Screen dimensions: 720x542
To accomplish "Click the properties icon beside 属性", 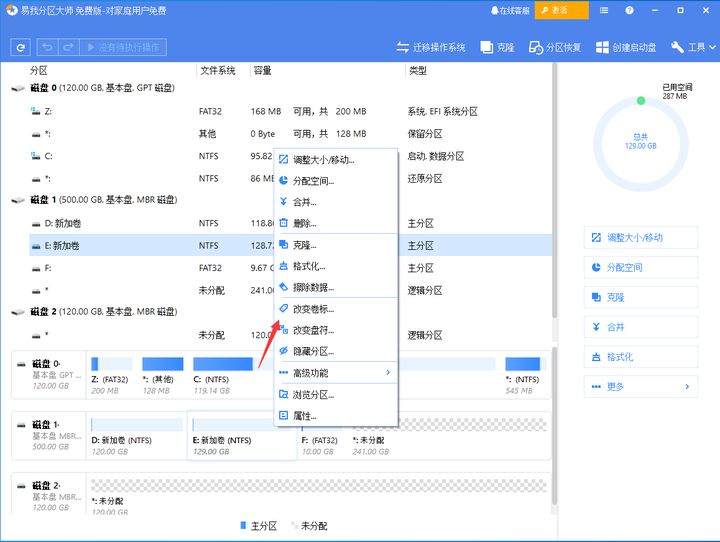I will pos(284,415).
